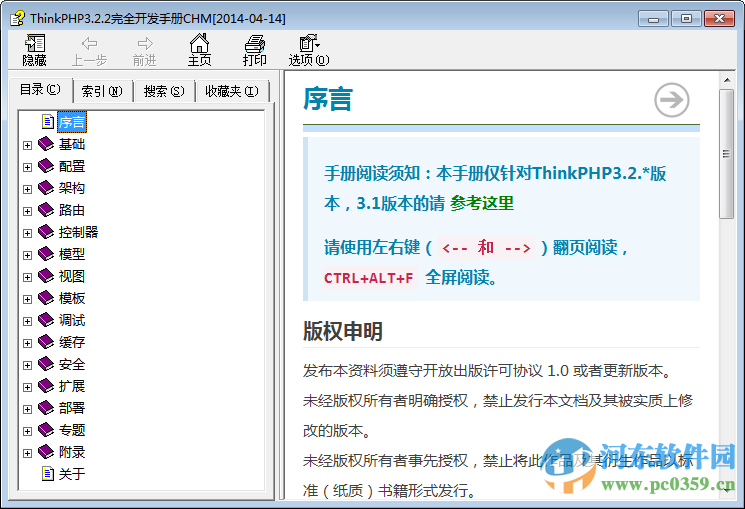
Task: Click the purple book icon beside 专题
Action: [x=46, y=430]
